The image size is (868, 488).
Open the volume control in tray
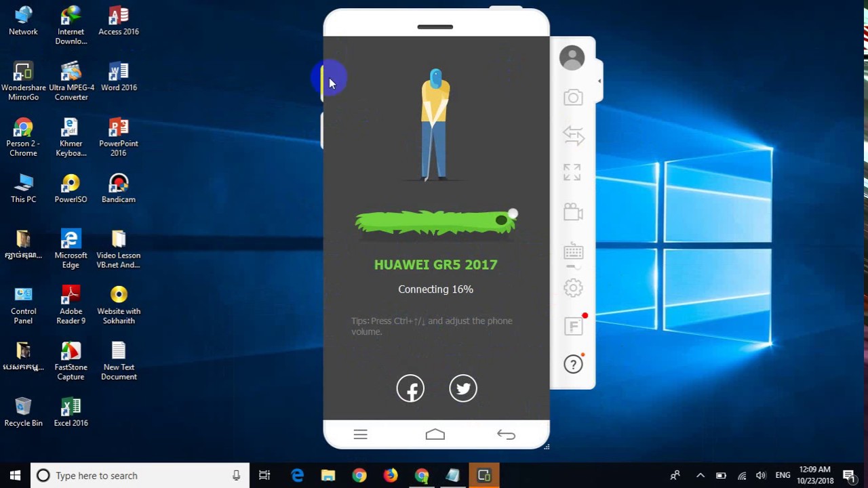pyautogui.click(x=761, y=476)
